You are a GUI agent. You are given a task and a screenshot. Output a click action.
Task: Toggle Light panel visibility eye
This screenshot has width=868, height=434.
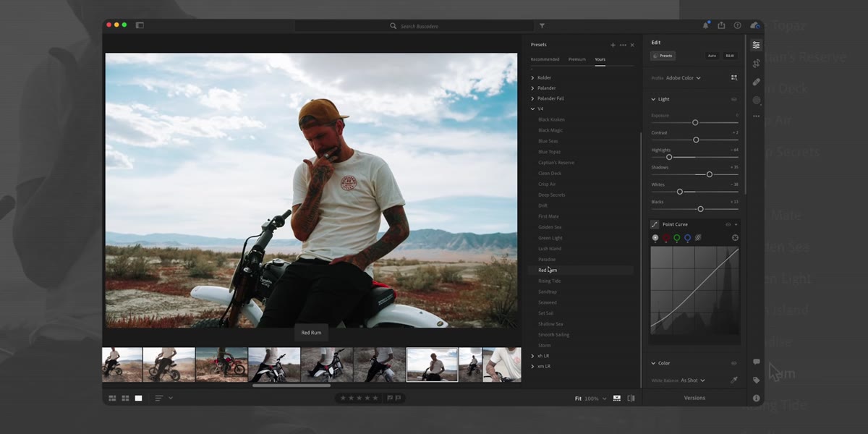point(734,99)
